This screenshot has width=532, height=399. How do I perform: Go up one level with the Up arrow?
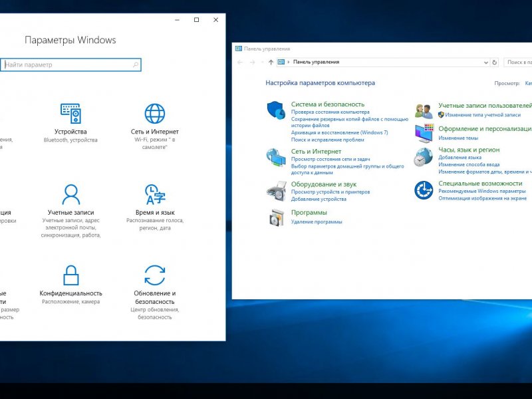(x=271, y=62)
